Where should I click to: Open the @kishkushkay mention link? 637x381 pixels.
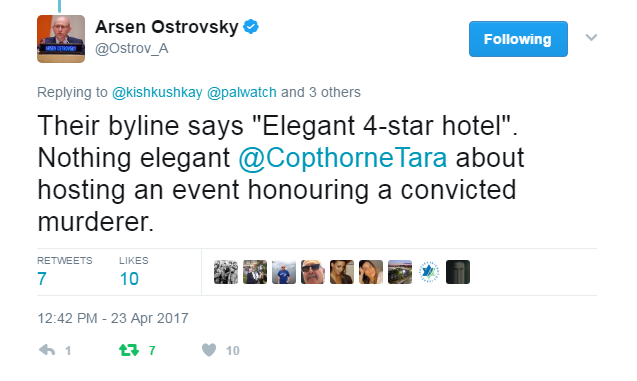157,92
